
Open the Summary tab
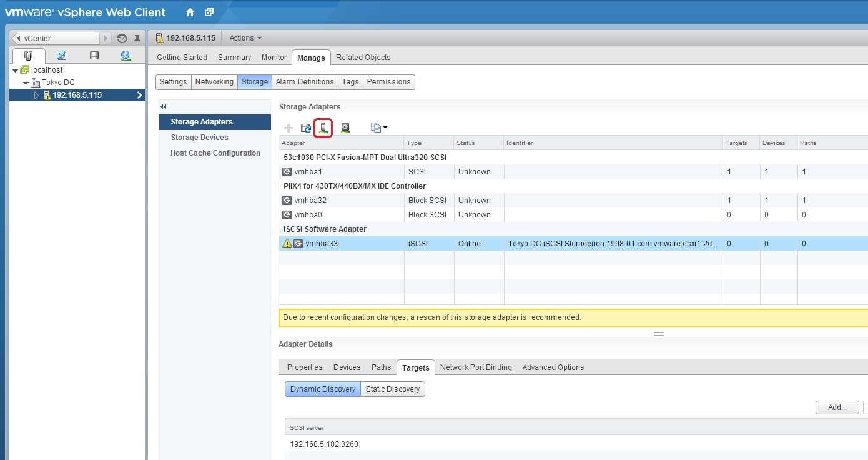234,57
